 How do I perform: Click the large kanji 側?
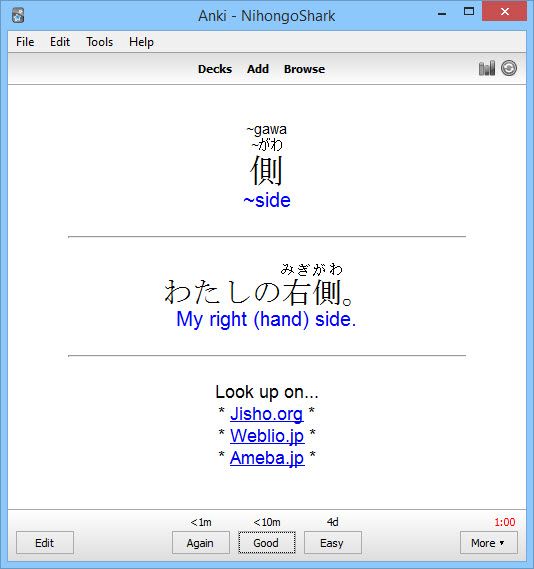pyautogui.click(x=266, y=171)
